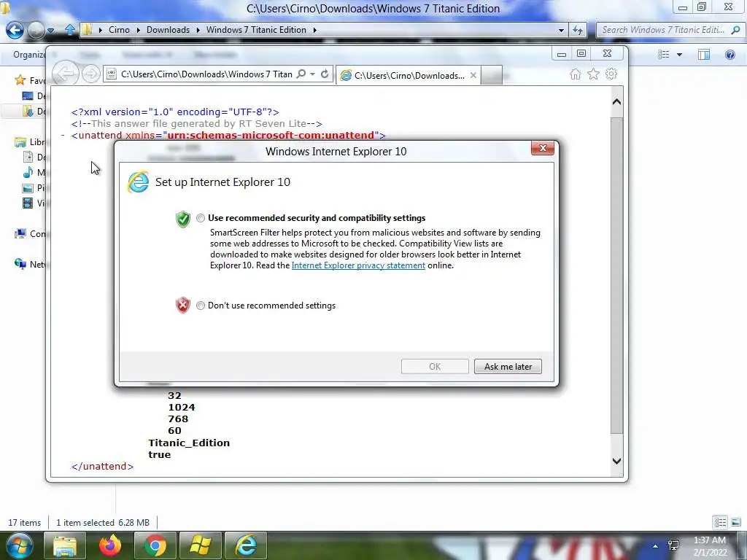Open Pictures library in navigation pane
The height and width of the screenshot is (560, 747).
(34, 188)
